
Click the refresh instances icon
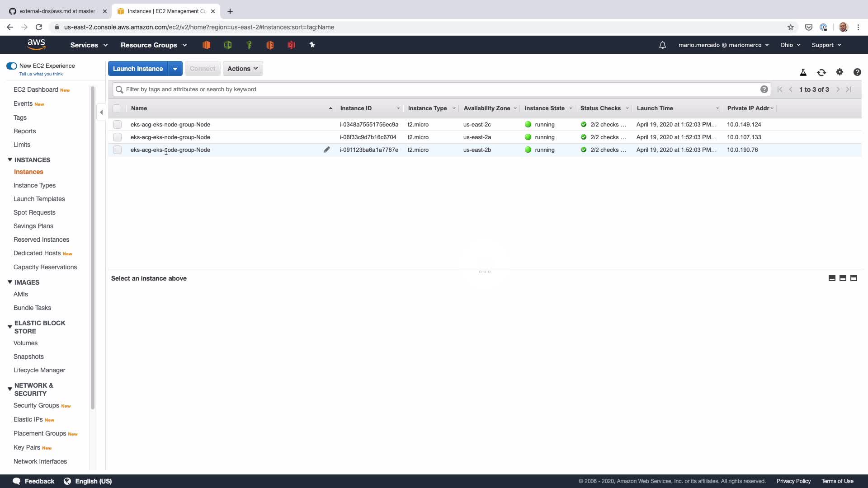821,72
